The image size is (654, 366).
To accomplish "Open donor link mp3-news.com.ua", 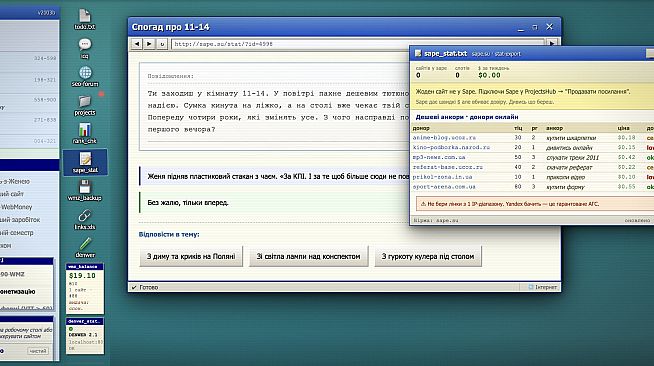I will click(x=439, y=158).
